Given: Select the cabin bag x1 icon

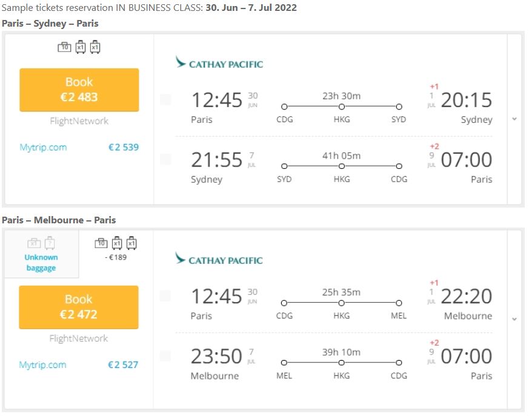Looking at the screenshot, I should (x=79, y=47).
